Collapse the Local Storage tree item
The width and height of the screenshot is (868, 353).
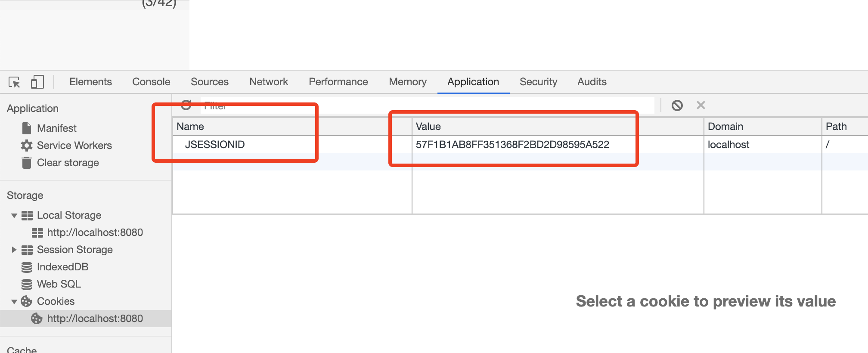click(x=14, y=215)
